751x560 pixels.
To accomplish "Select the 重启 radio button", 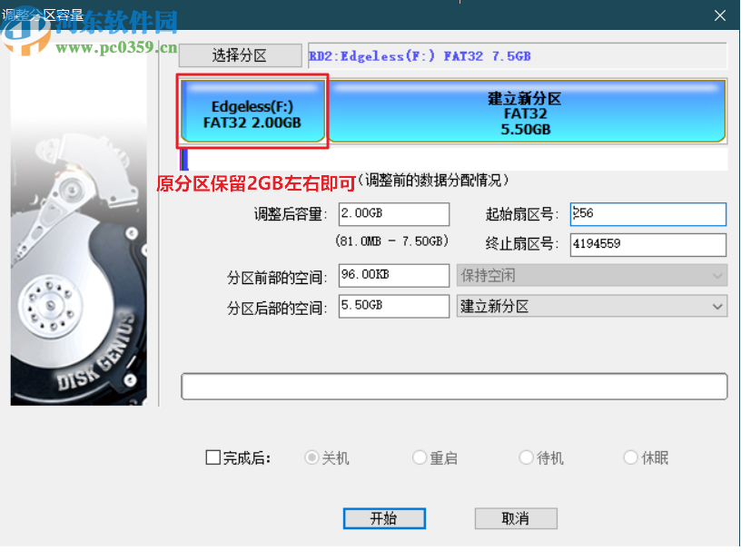I will pos(420,457).
